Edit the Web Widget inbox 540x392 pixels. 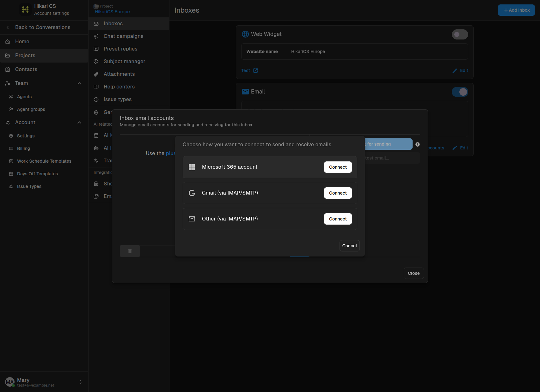pos(460,70)
